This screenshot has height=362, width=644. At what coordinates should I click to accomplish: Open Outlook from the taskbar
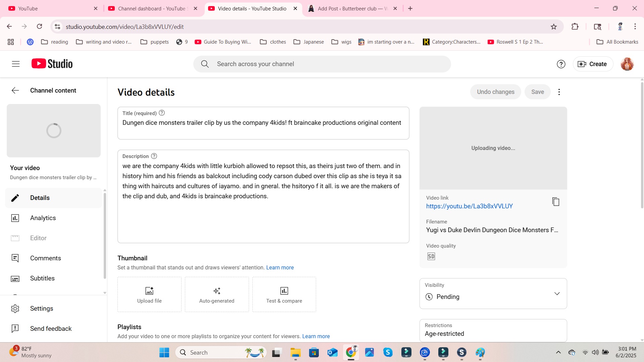(x=333, y=353)
